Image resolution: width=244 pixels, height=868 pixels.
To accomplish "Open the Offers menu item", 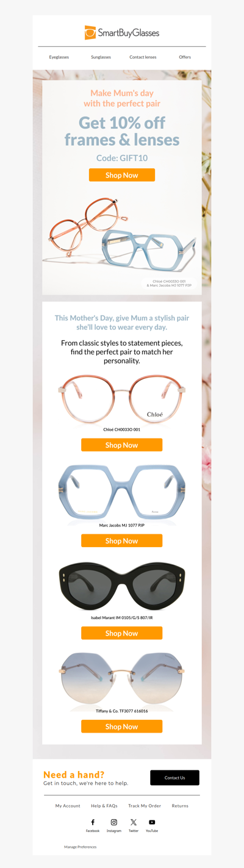I will pos(185,57).
